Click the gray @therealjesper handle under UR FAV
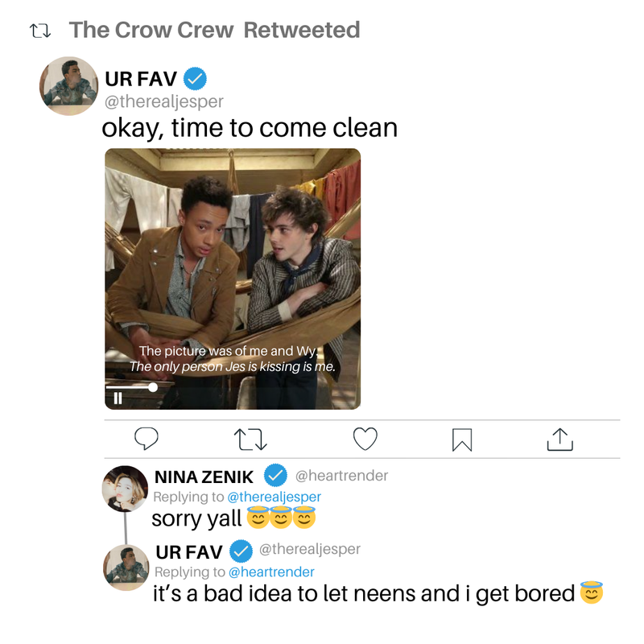 pyautogui.click(x=164, y=101)
